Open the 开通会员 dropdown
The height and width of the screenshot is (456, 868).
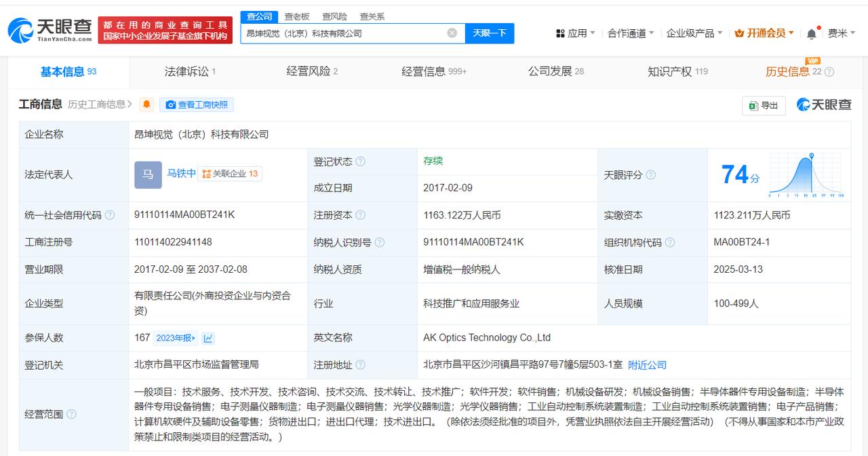coord(765,33)
